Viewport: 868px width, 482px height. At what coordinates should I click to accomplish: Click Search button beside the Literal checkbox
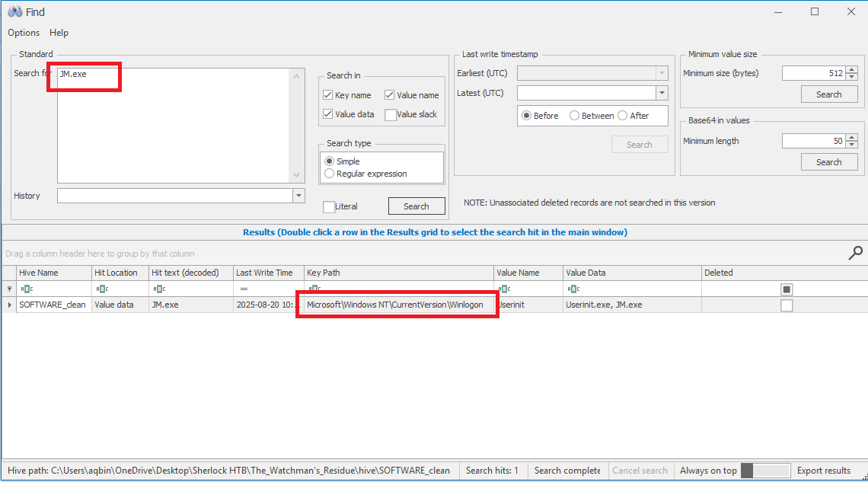coord(416,206)
